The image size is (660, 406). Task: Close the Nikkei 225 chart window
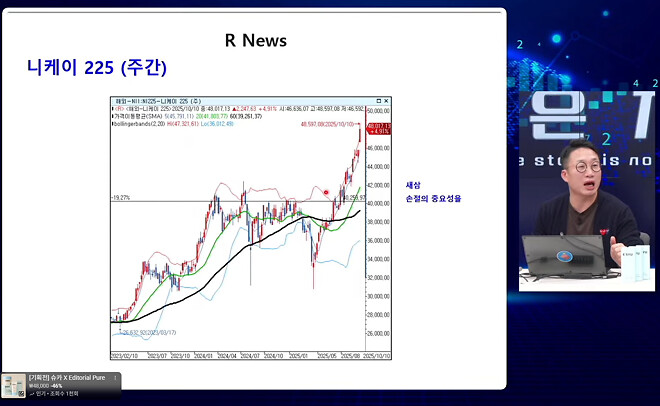(x=386, y=101)
